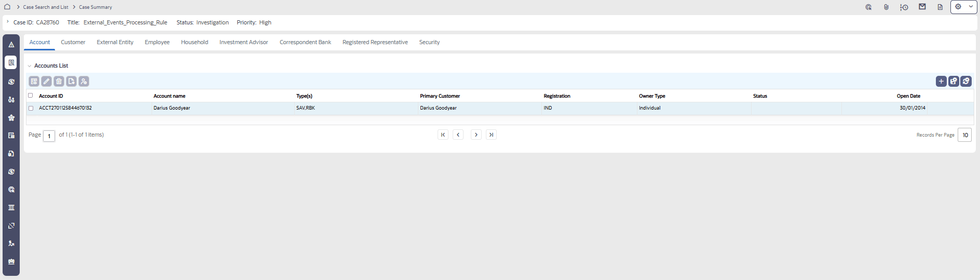980x280 pixels.
Task: Sort by Status column header
Action: tap(760, 96)
